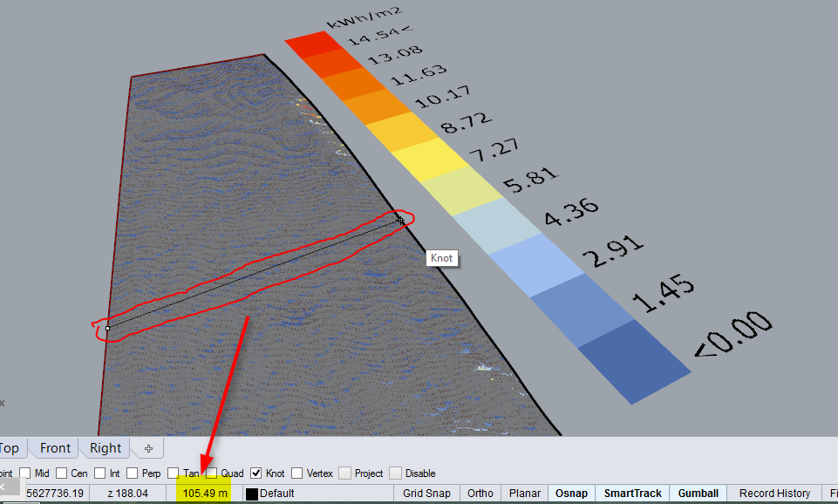This screenshot has width=838, height=504.
Task: Tick the Project osnap checkbox
Action: pyautogui.click(x=344, y=473)
